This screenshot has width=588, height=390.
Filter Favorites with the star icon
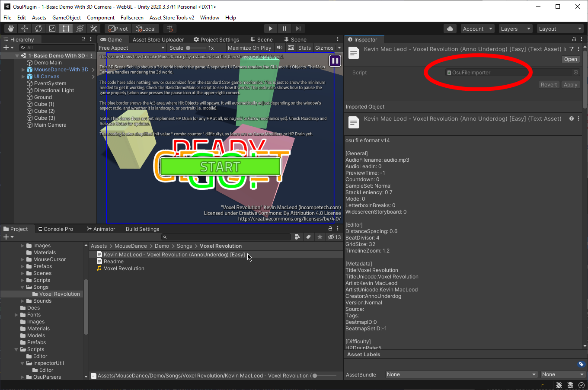[x=320, y=237]
